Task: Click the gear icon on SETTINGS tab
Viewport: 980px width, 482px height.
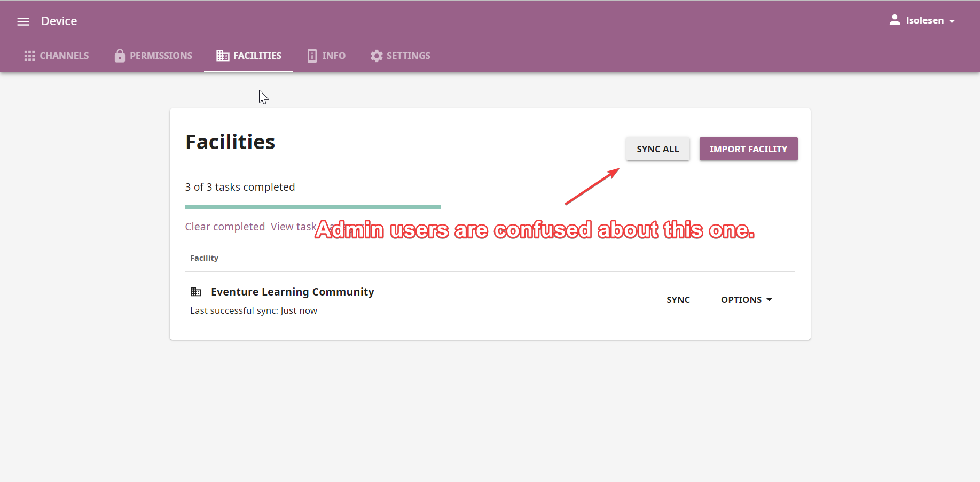Action: (377, 56)
